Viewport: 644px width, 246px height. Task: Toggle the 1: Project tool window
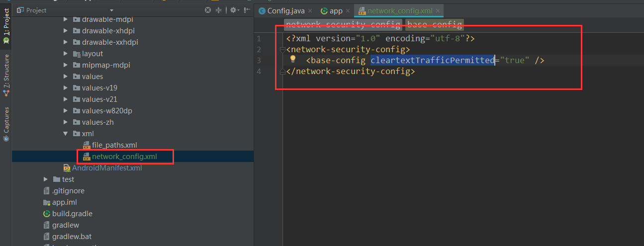(6, 26)
